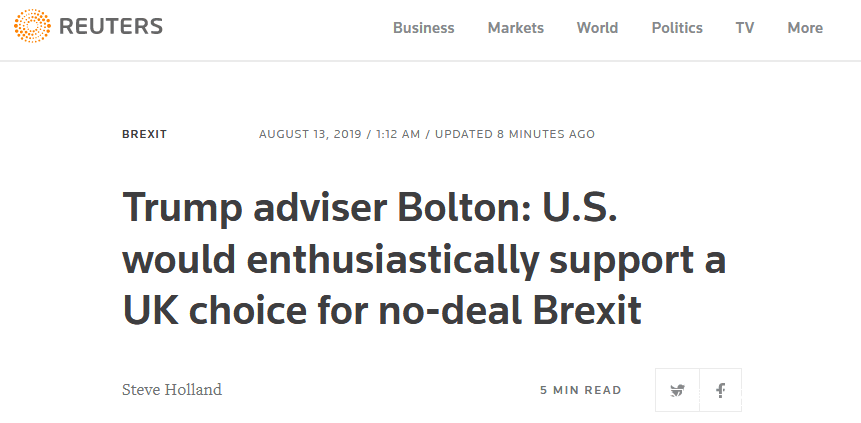Open the BREXIT topic tag
Screen dimensions: 861x423
[x=144, y=134]
